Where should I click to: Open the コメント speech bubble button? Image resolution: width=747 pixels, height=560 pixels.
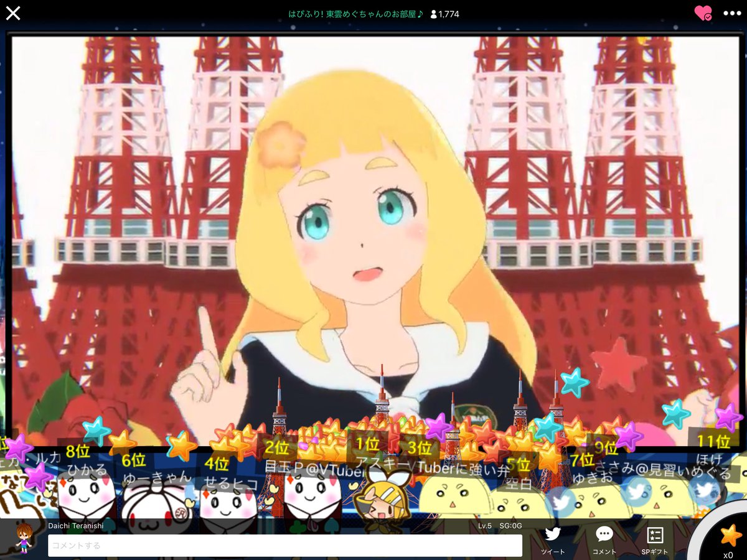pos(604,540)
